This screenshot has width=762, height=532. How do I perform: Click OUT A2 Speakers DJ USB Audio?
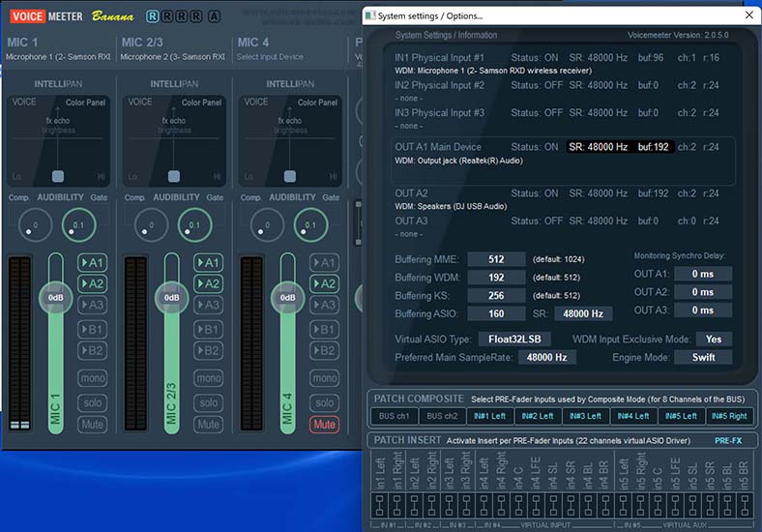coord(451,206)
